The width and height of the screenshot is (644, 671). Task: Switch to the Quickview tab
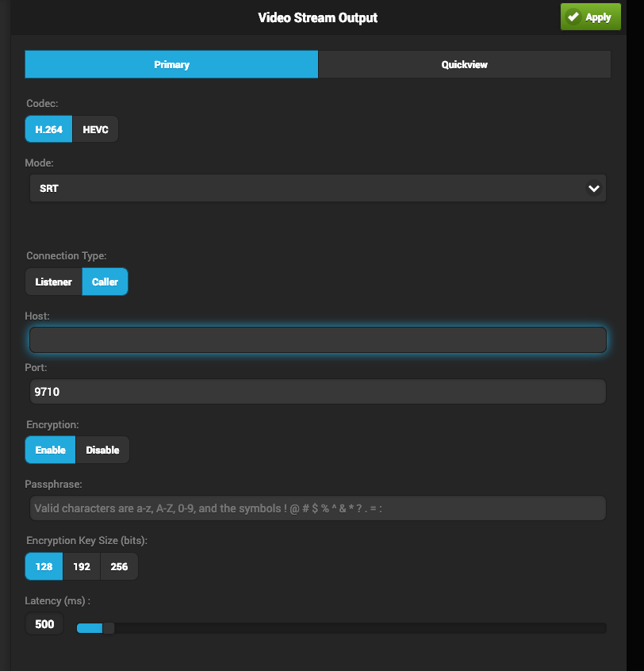(x=464, y=64)
